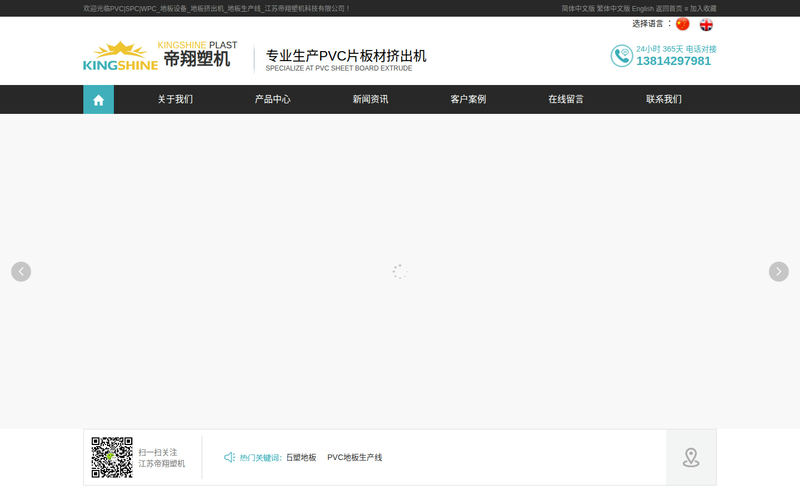Click the next slide arrow
The height and width of the screenshot is (500, 800).
click(779, 271)
